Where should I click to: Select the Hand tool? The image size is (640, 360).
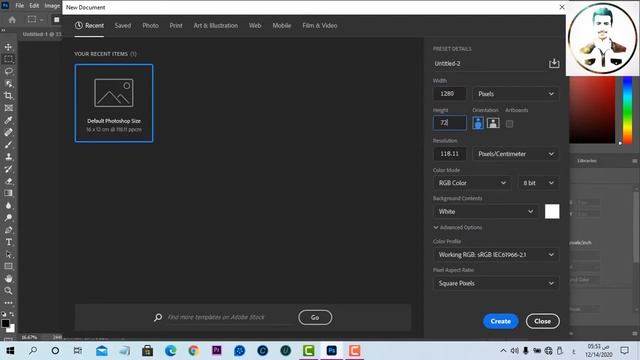pos(8,278)
